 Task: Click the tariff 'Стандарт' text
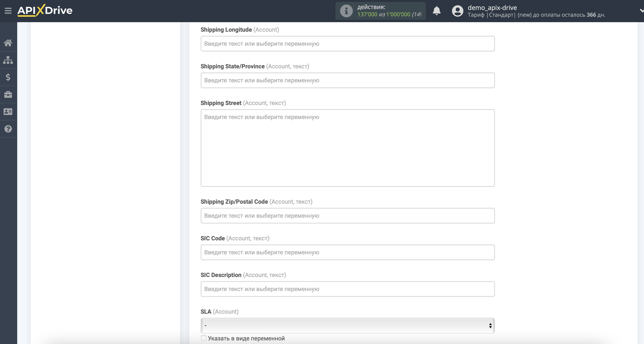(x=501, y=15)
